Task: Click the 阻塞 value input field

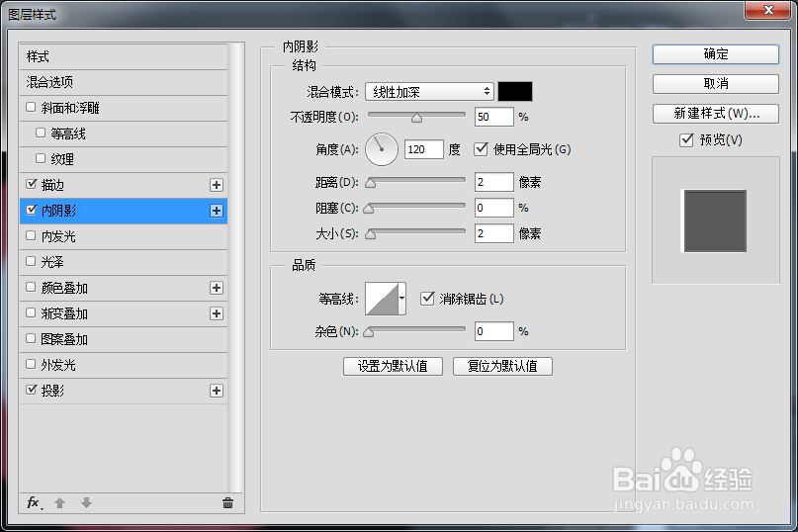Action: tap(493, 208)
